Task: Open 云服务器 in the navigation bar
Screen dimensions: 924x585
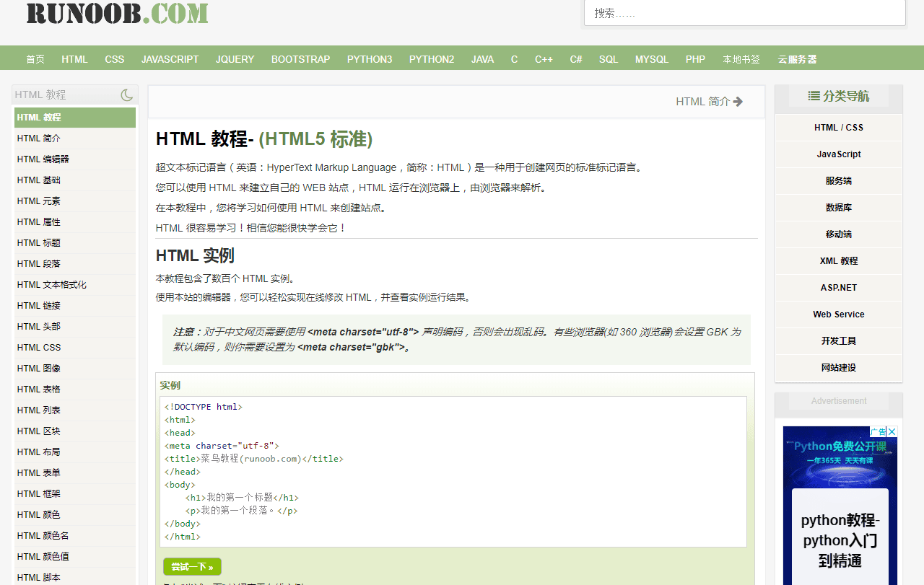Action: [797, 59]
